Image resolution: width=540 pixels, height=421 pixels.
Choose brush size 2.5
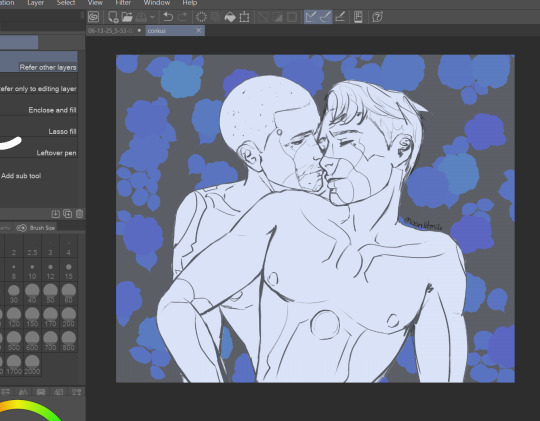point(32,247)
